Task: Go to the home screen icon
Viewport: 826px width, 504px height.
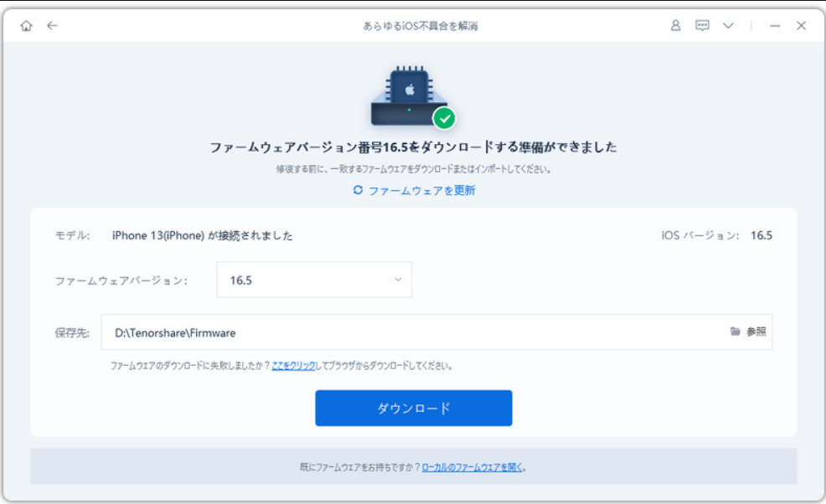Action: point(26,25)
